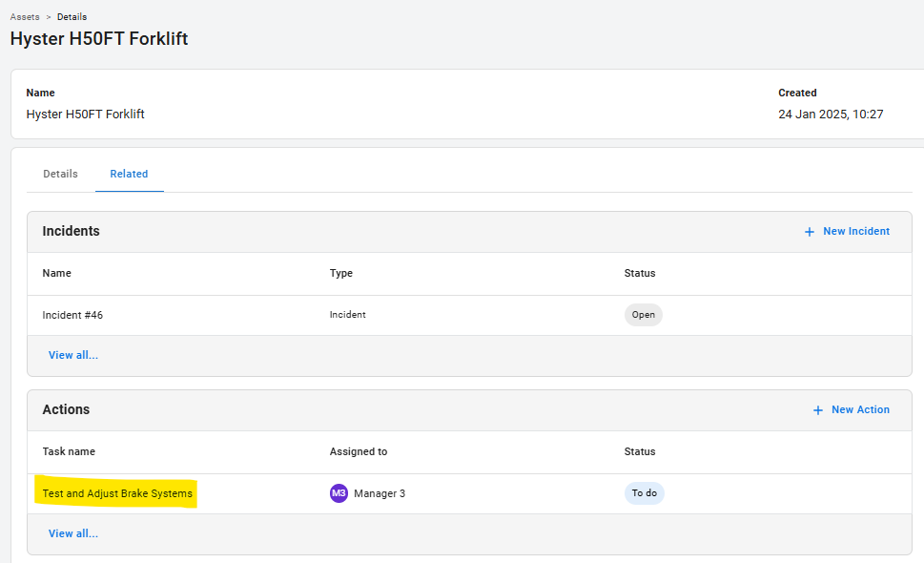Select the Related tab
The height and width of the screenshot is (563, 924).
coord(129,174)
